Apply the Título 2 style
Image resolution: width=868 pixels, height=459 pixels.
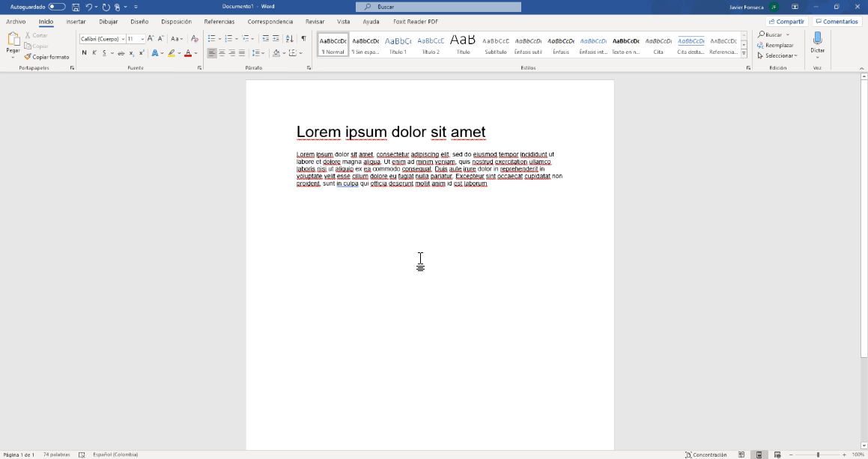point(431,46)
